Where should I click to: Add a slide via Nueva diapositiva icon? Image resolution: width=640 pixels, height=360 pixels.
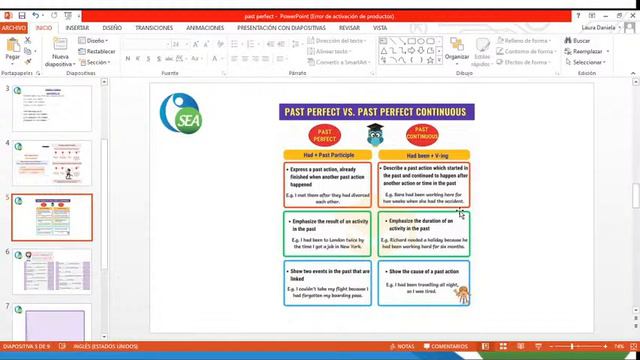click(x=60, y=44)
